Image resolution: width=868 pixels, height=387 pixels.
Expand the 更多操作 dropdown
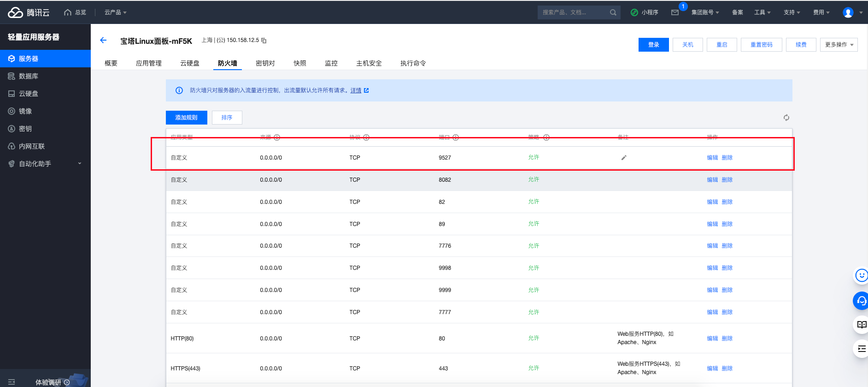[839, 45]
